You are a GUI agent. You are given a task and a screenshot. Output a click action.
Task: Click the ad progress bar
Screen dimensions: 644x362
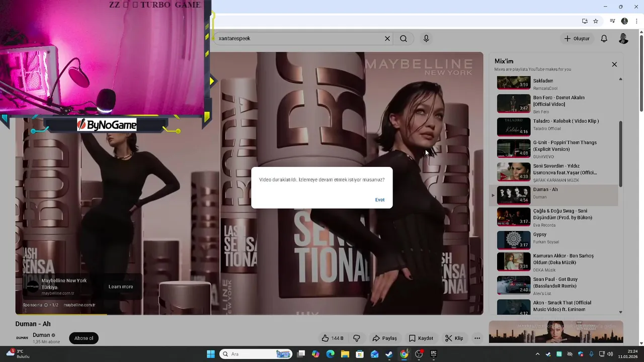coord(249,314)
